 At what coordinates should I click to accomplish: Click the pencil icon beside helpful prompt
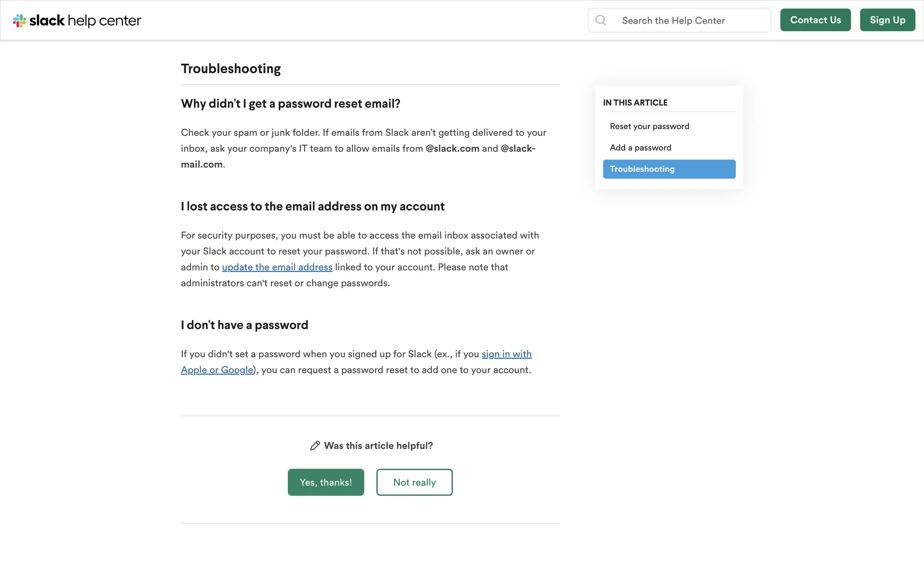click(315, 446)
